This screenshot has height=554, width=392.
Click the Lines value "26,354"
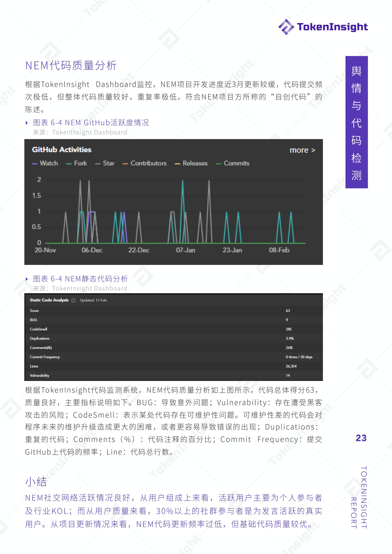[x=291, y=366]
